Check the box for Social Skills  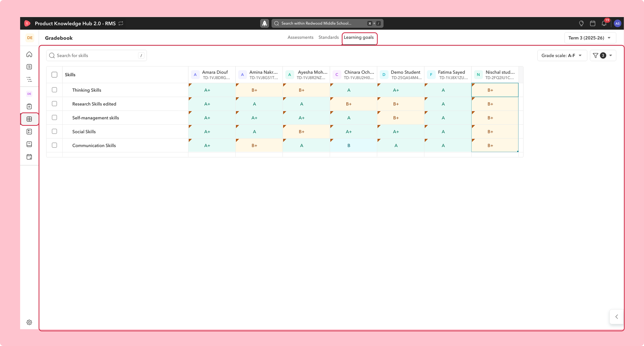tap(54, 131)
